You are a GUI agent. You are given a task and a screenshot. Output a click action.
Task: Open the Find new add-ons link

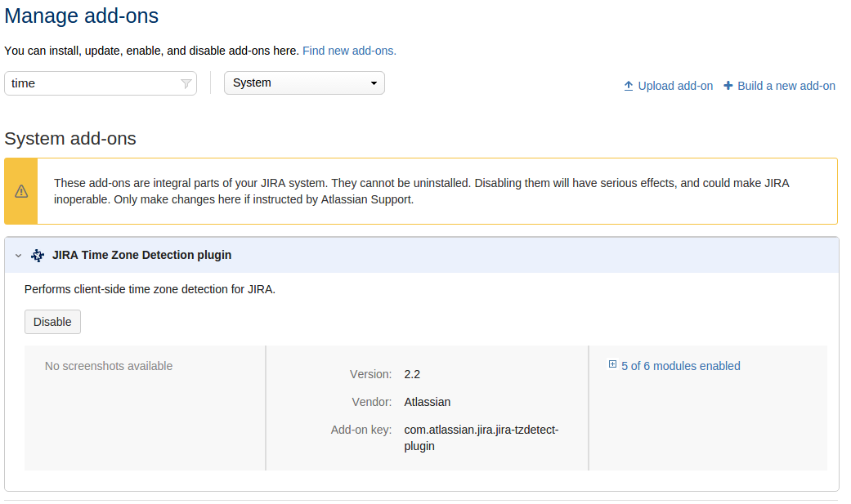[x=349, y=51]
